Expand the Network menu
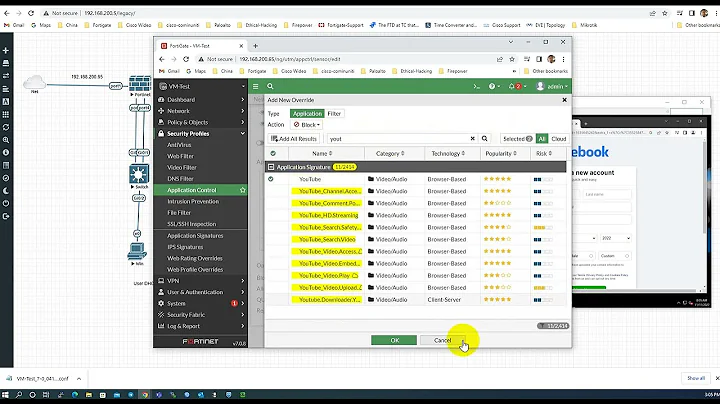The height and width of the screenshot is (404, 720). [x=201, y=111]
